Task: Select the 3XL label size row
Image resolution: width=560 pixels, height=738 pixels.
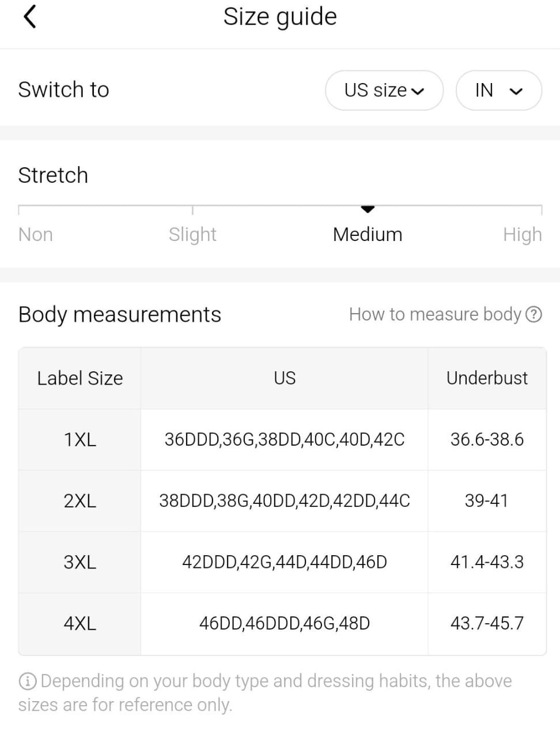Action: click(80, 562)
